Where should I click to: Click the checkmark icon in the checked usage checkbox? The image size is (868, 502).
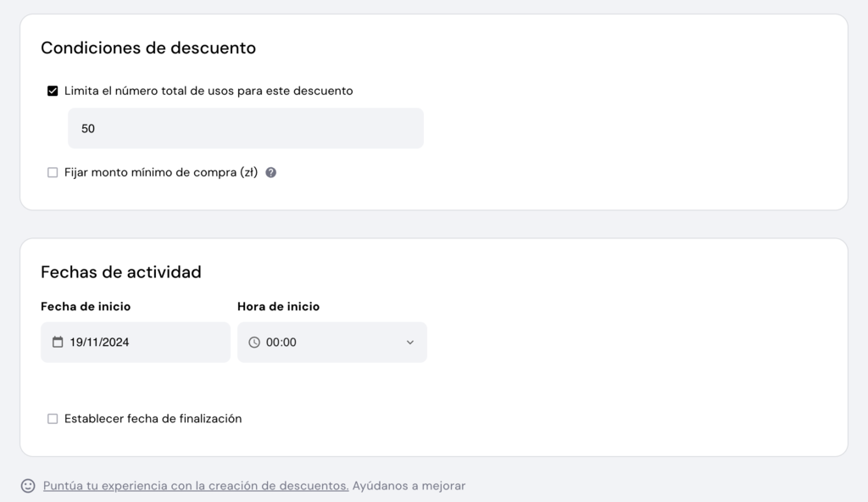tap(53, 90)
